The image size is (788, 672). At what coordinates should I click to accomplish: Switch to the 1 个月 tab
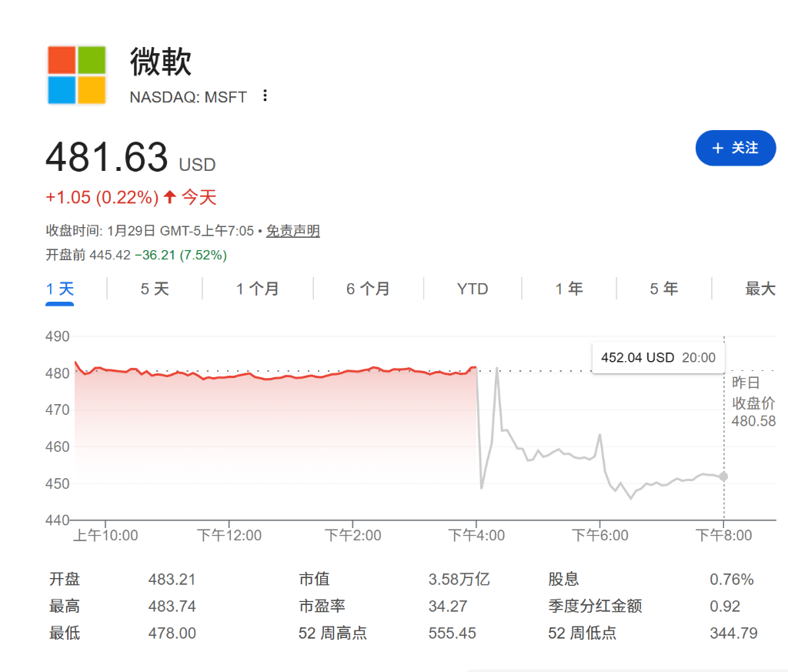click(258, 289)
